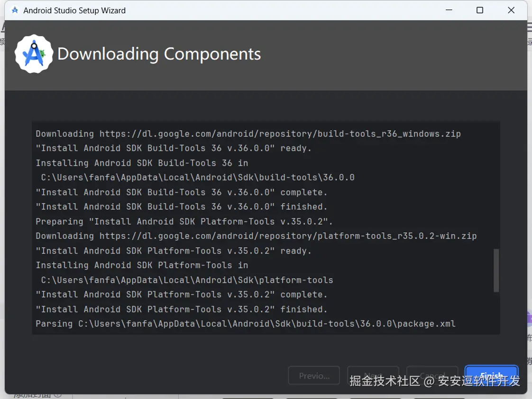Viewport: 532px width, 399px height.
Task: Click the Platform-Tools v.35.0.2 'ready' line
Action: (x=174, y=251)
